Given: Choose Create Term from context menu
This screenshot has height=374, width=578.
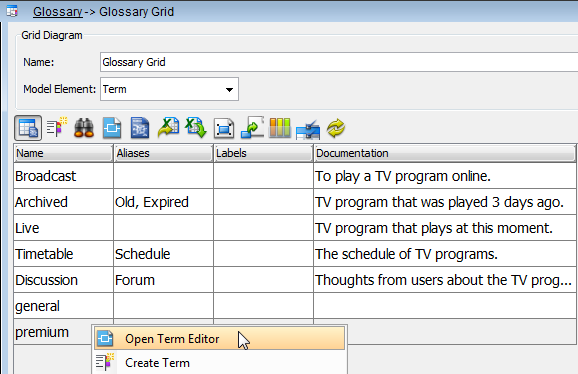Looking at the screenshot, I should tap(220, 362).
